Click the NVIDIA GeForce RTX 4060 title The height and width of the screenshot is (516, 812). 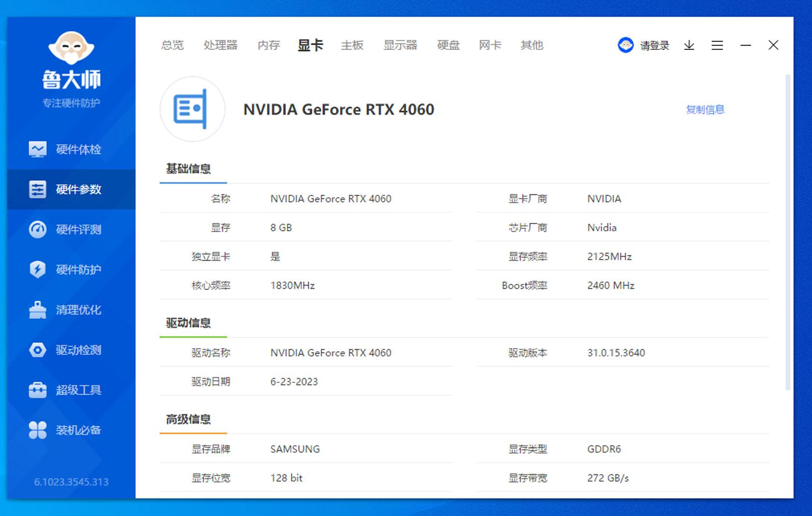point(339,109)
